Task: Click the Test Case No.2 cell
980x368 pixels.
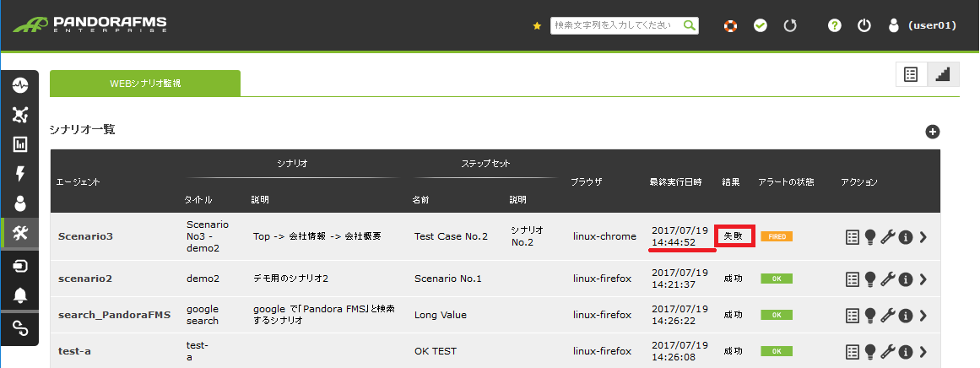Action: click(451, 237)
